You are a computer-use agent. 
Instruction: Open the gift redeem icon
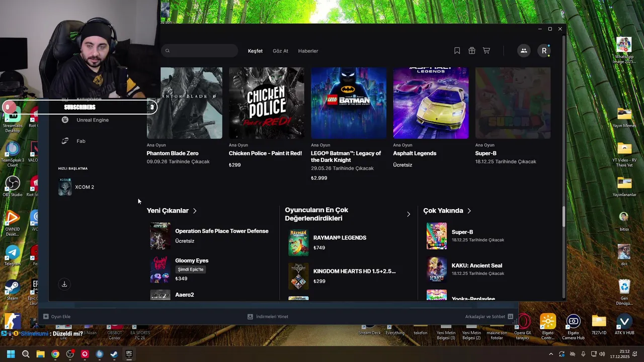[471, 51]
